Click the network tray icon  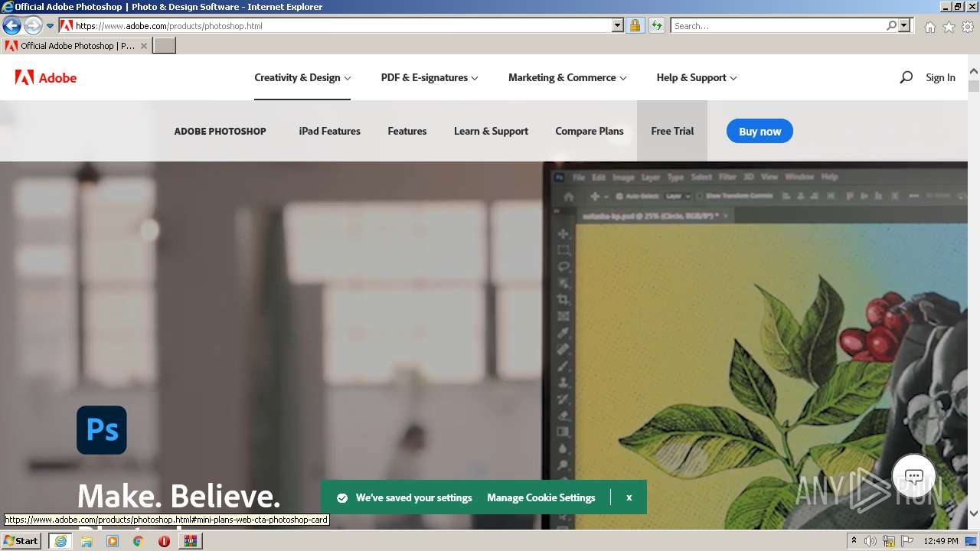pos(889,541)
